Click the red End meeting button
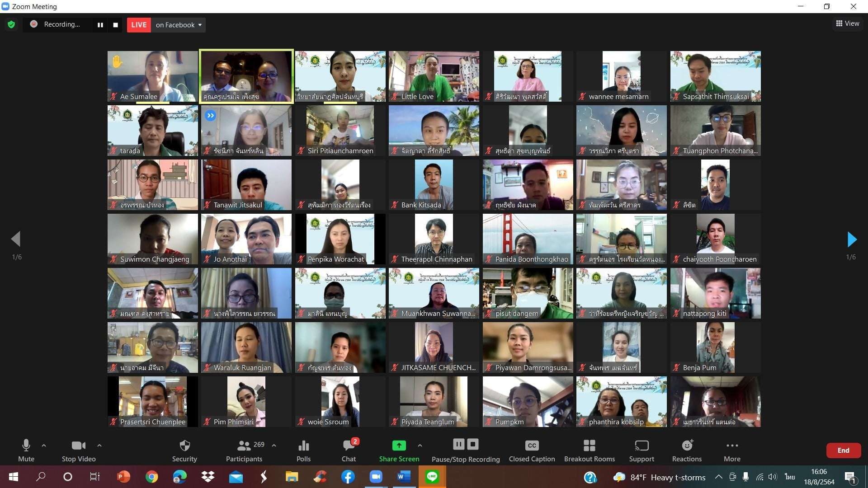868x488 pixels. point(843,450)
